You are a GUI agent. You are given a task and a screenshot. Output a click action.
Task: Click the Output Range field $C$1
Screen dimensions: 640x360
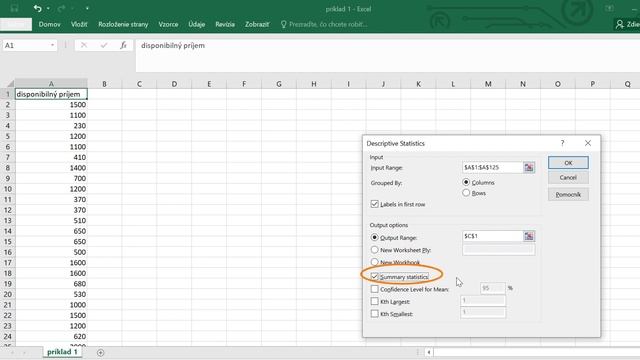492,236
